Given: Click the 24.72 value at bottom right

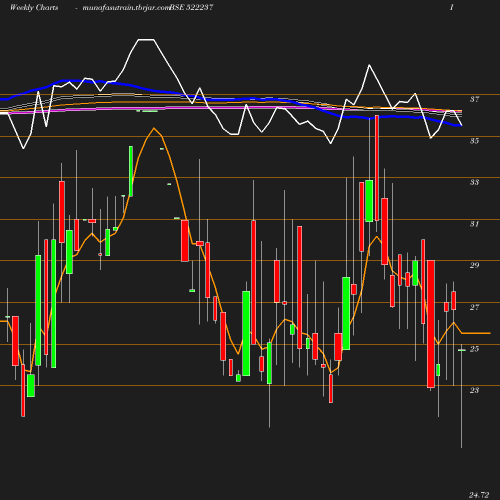Looking at the screenshot, I should [479, 495].
